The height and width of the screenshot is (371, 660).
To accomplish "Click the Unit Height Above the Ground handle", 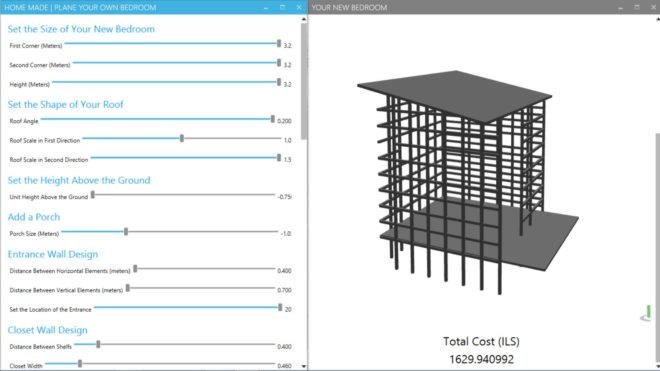I will pyautogui.click(x=93, y=195).
